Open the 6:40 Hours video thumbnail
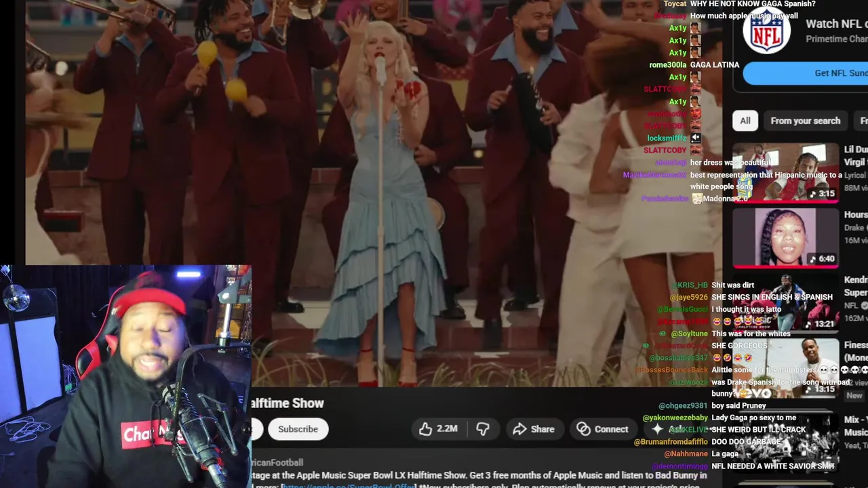 click(785, 237)
